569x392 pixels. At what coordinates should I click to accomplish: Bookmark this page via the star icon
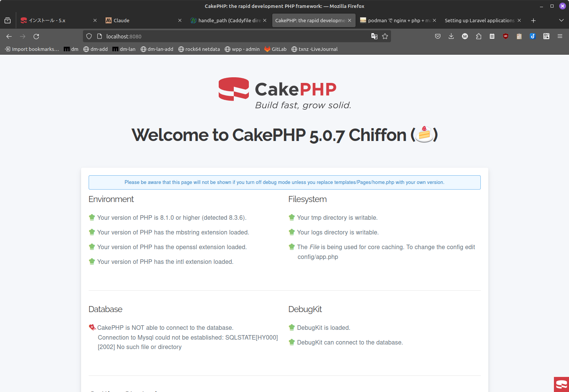[x=385, y=36]
